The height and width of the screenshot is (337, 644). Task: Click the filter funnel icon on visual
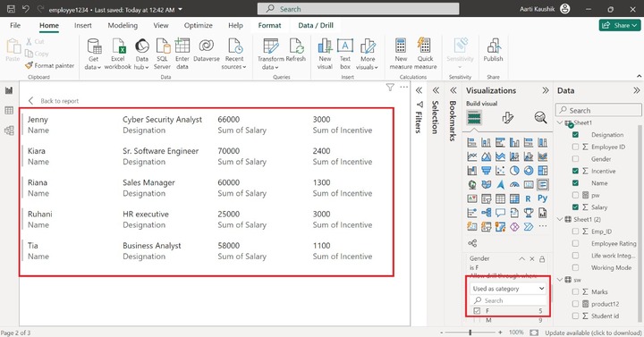(x=390, y=87)
